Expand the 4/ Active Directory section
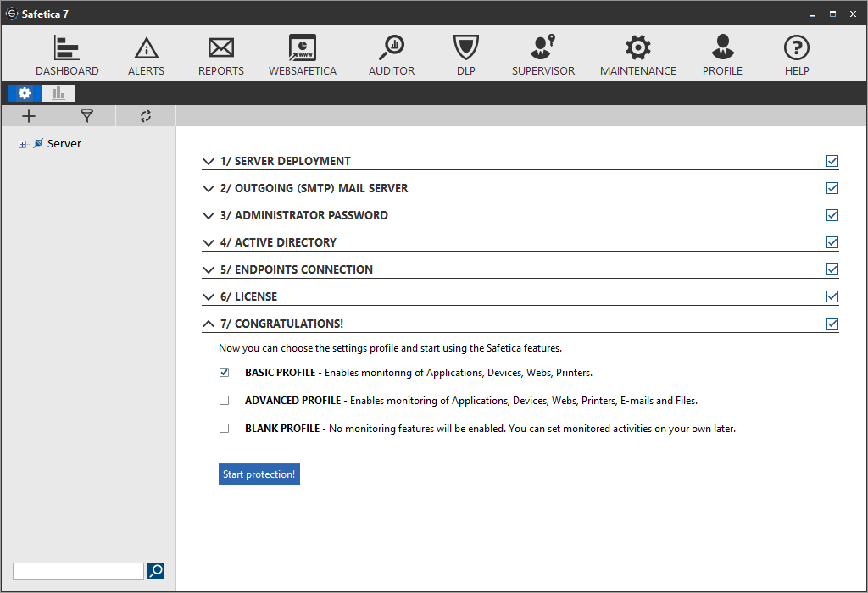Viewport: 868px width, 593px height. click(209, 243)
